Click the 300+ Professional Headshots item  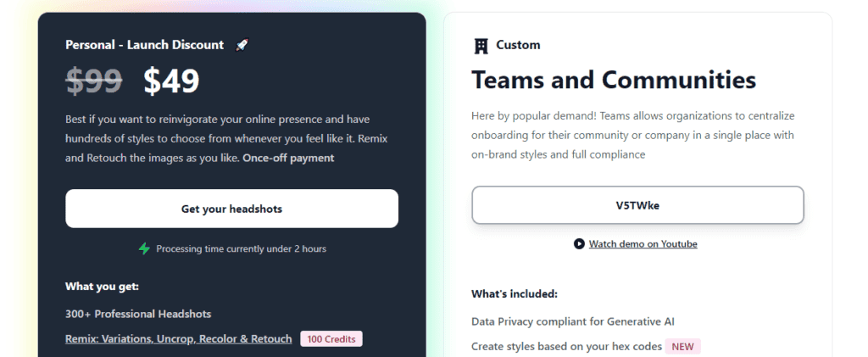138,314
